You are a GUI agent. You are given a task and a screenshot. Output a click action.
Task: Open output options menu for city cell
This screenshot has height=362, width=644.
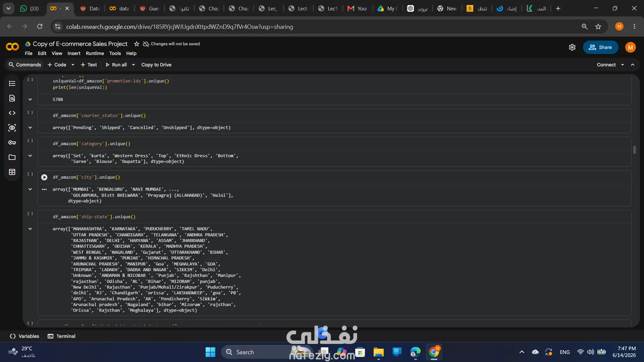point(44,189)
